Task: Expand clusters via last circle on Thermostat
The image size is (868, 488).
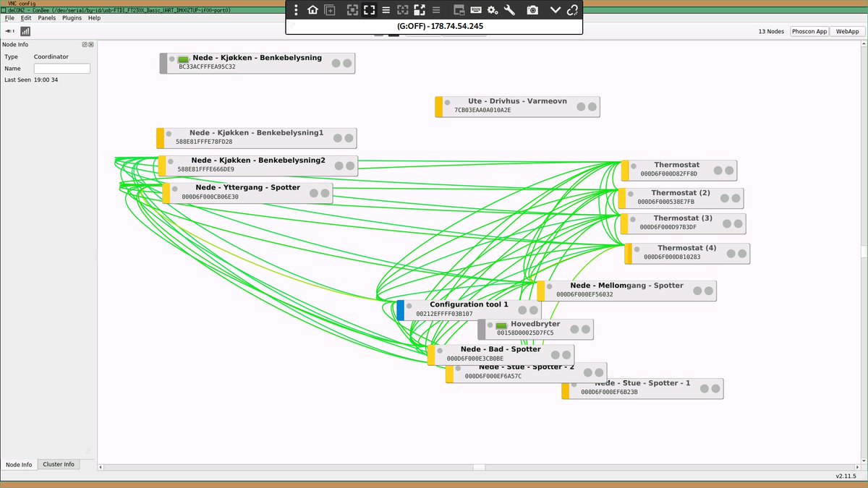Action: (729, 171)
